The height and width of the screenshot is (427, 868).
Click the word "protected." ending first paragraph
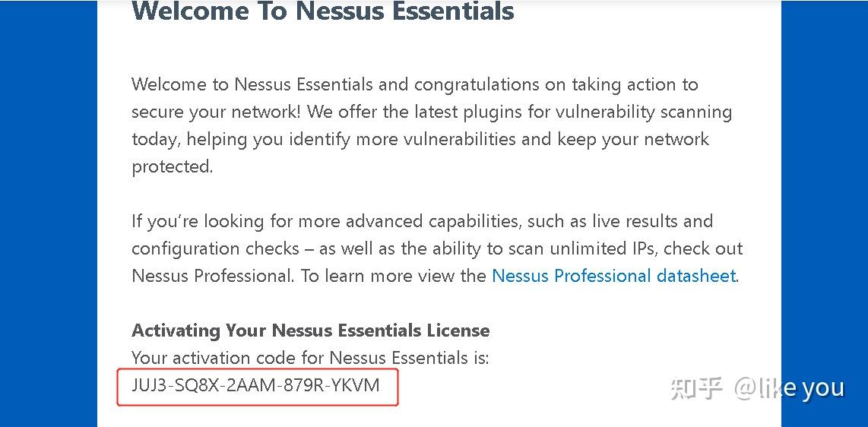[x=173, y=166]
